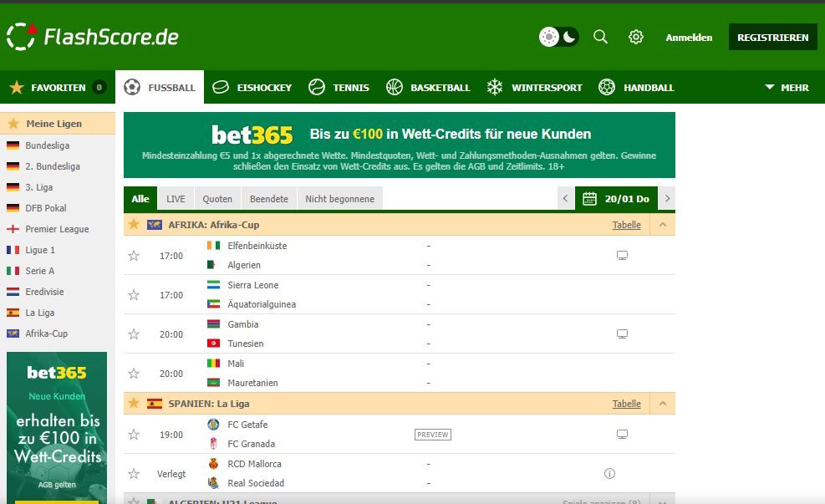Select LIVE matches filter tab
Viewport: 825px width, 504px height.
176,199
